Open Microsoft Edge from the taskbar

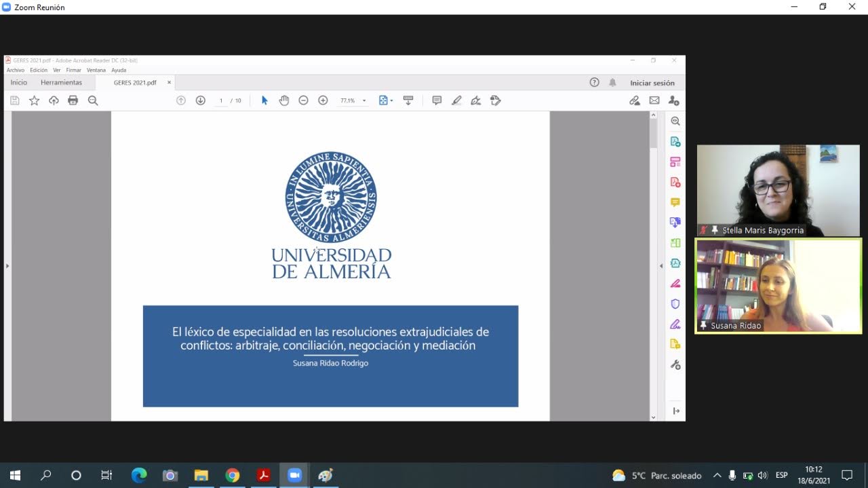click(x=139, y=475)
